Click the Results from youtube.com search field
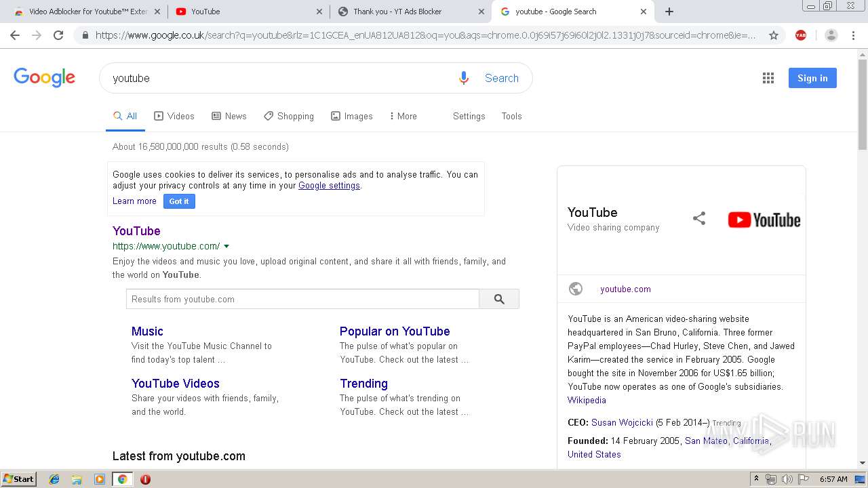 click(302, 299)
